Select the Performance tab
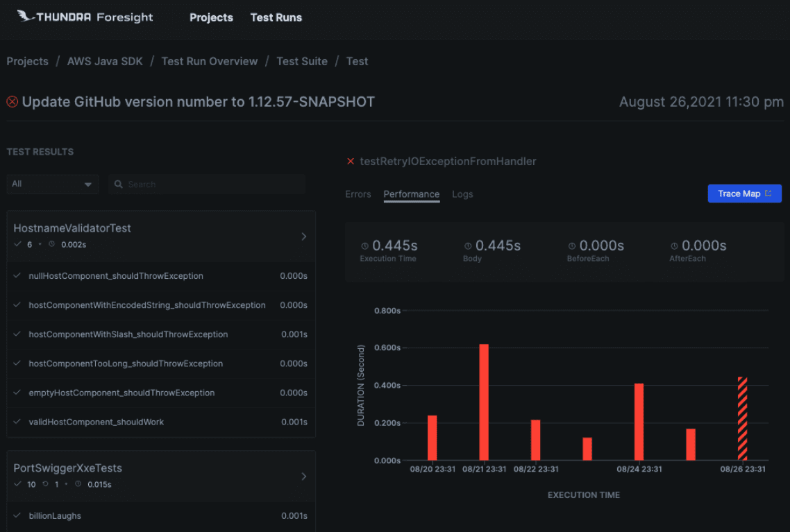Image resolution: width=790 pixels, height=532 pixels. (412, 194)
